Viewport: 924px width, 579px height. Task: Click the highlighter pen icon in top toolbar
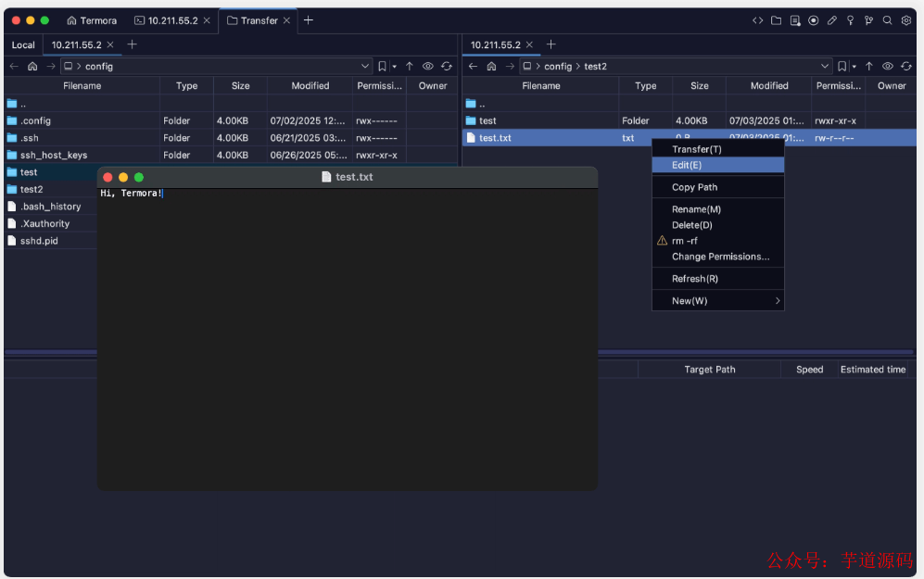pos(832,20)
